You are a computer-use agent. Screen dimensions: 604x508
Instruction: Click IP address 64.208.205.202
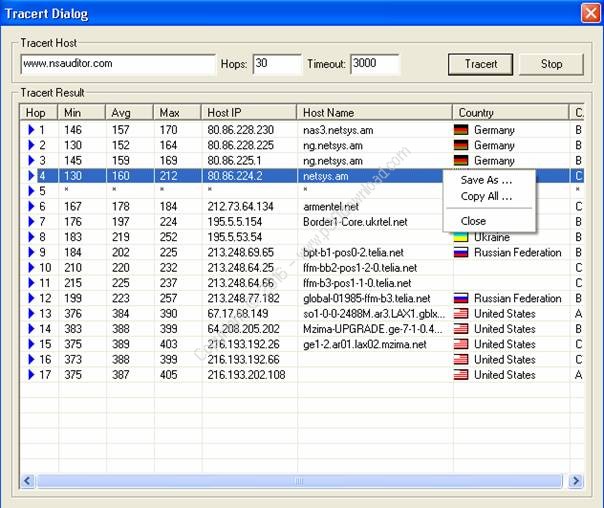coord(243,329)
